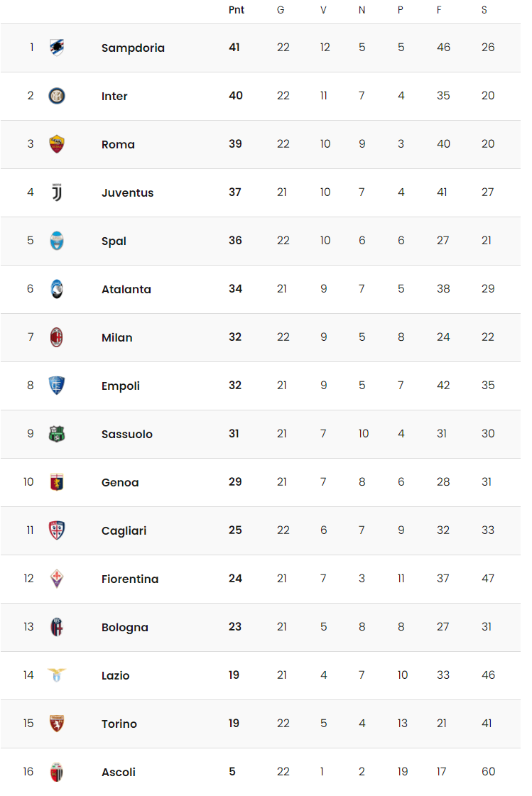This screenshot has height=796, width=532.
Task: Click the Spal club badge
Action: tap(57, 241)
